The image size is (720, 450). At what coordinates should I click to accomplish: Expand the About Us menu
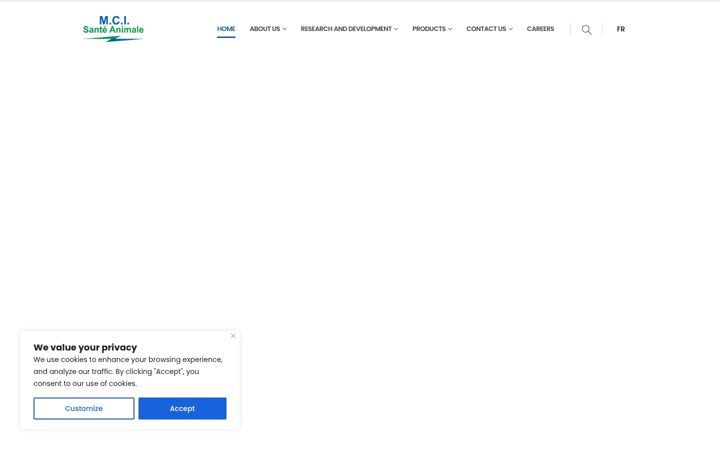(x=268, y=28)
